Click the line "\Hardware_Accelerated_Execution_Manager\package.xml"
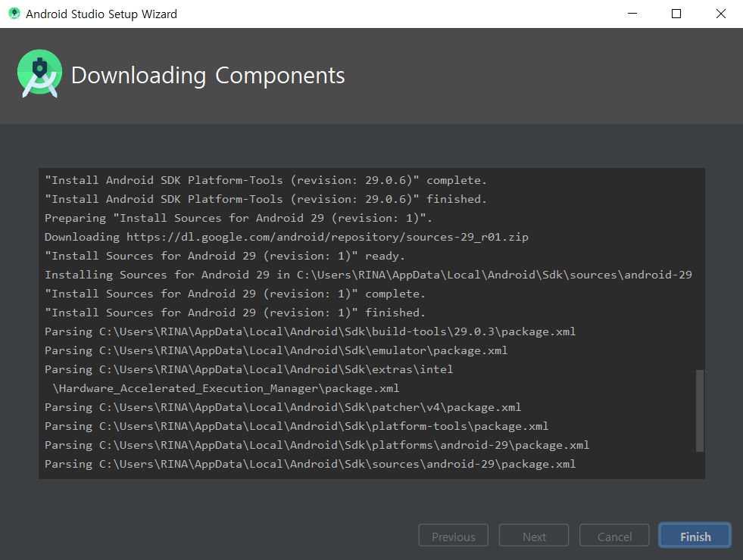The width and height of the screenshot is (743, 560). [226, 388]
